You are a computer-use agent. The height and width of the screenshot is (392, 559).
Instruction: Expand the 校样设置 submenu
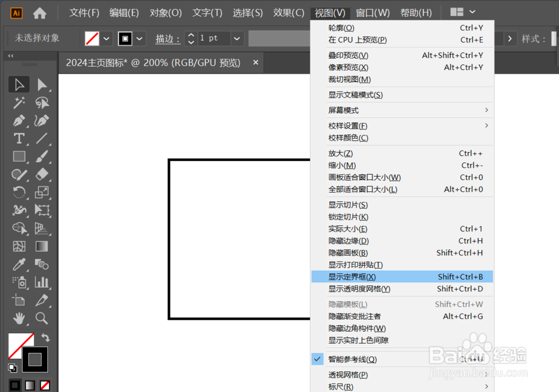tap(402, 126)
